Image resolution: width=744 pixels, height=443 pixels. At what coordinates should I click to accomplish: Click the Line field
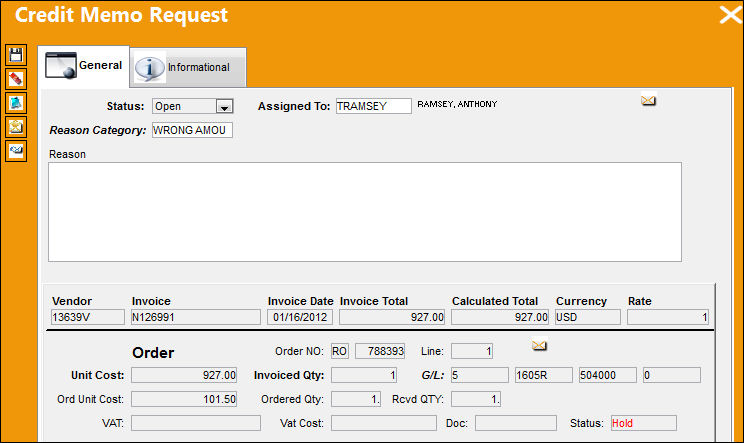472,351
